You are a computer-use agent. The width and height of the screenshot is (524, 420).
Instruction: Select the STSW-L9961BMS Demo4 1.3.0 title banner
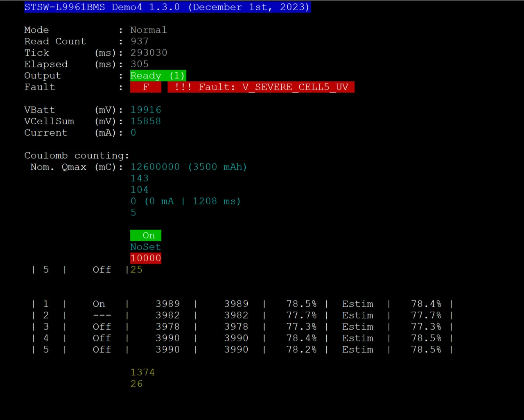point(167,7)
